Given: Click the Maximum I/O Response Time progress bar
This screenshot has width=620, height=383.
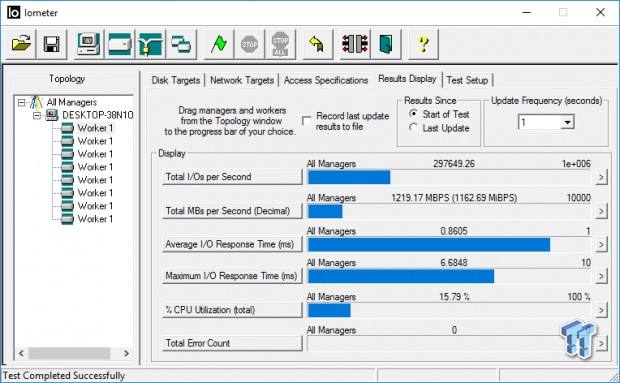Looking at the screenshot, I should [449, 277].
